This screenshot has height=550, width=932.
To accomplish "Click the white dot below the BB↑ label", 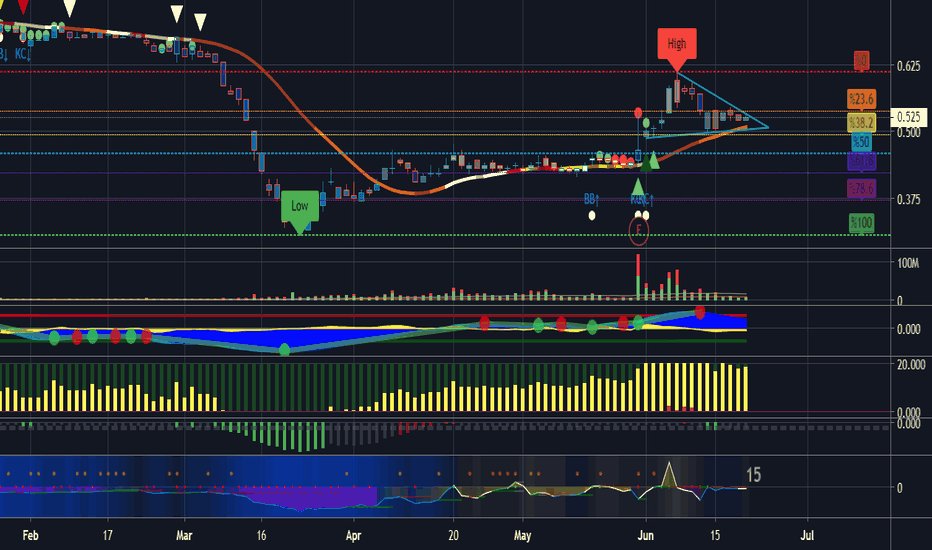I will [592, 216].
